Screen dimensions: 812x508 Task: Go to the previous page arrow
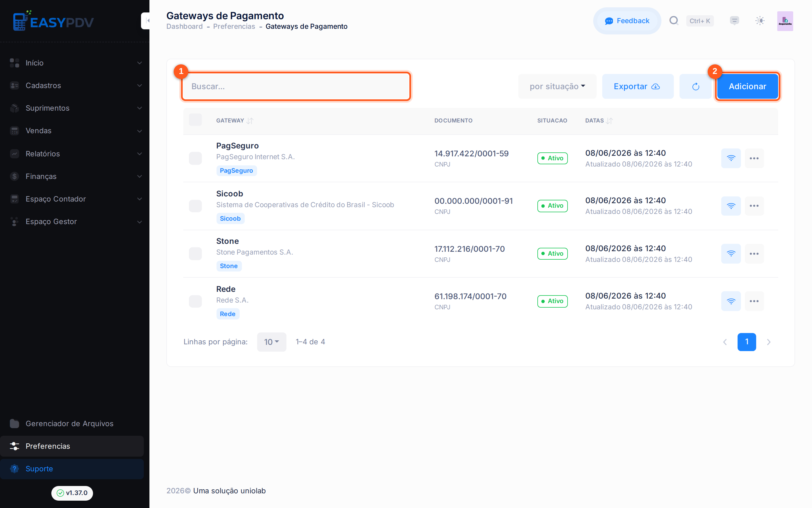(x=725, y=342)
